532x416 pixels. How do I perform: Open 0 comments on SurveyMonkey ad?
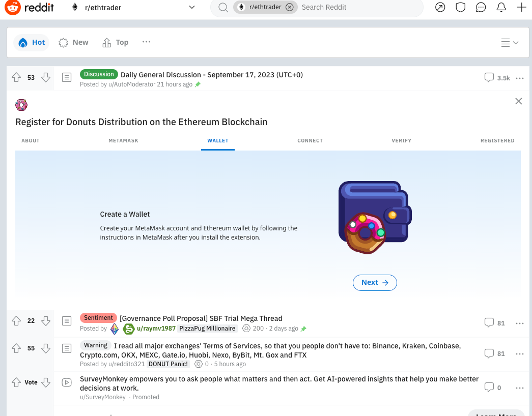[x=493, y=387]
